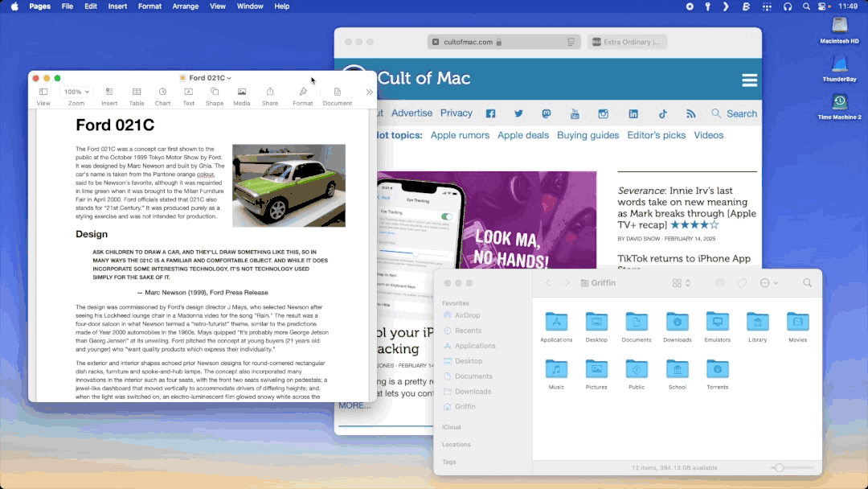Go back in the Finder window
The image size is (868, 489).
pos(547,283)
